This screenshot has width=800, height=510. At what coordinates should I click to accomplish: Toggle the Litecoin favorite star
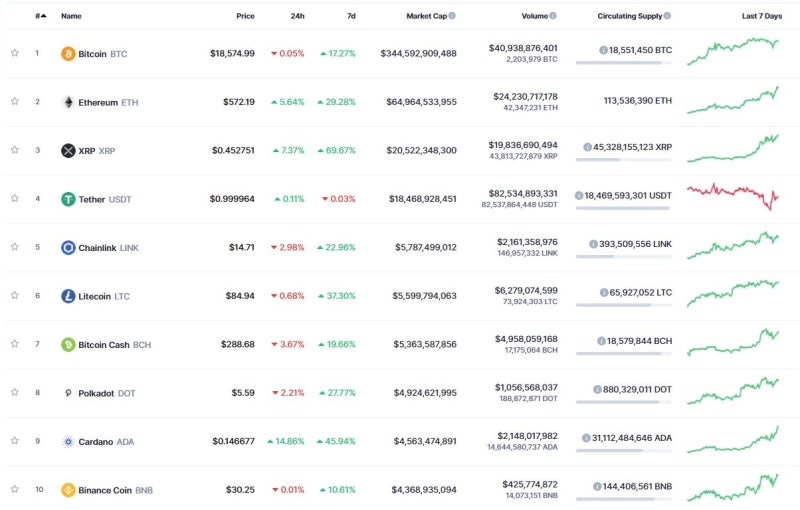tap(15, 295)
